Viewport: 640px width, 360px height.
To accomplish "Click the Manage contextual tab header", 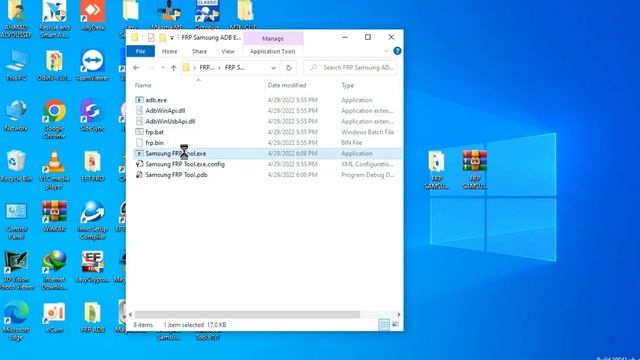I will (x=273, y=38).
